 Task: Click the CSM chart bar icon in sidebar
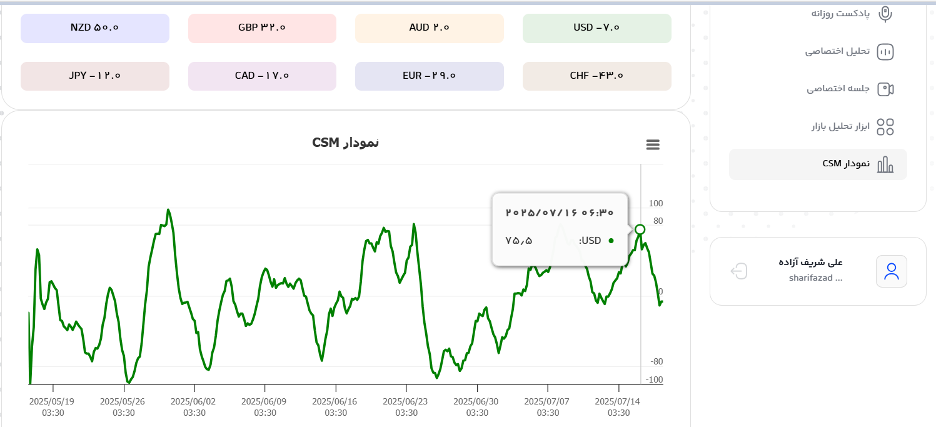pyautogui.click(x=885, y=164)
